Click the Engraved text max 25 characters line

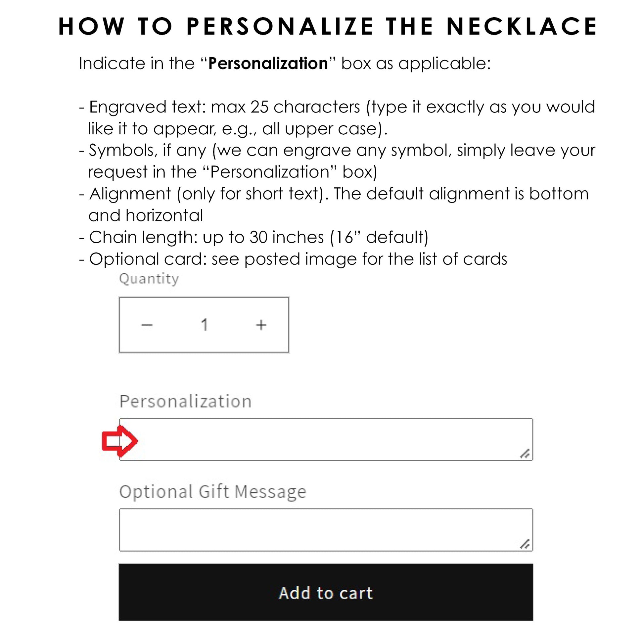click(x=337, y=118)
